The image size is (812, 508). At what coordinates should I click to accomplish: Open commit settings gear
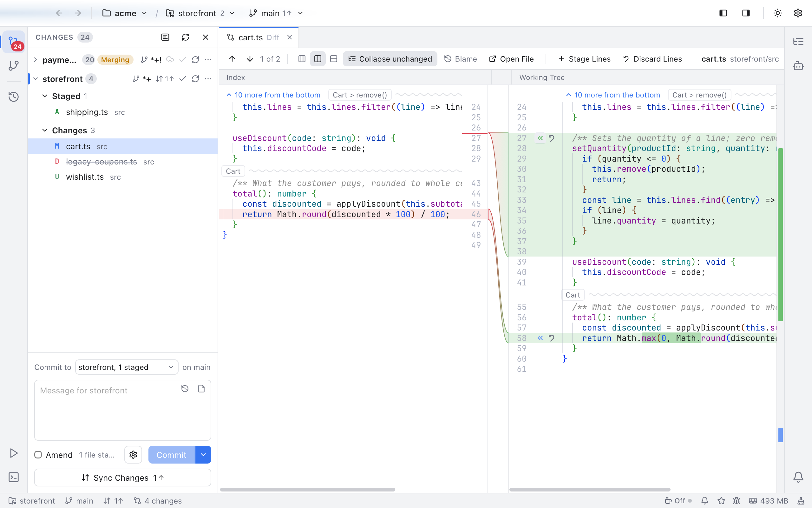point(133,455)
